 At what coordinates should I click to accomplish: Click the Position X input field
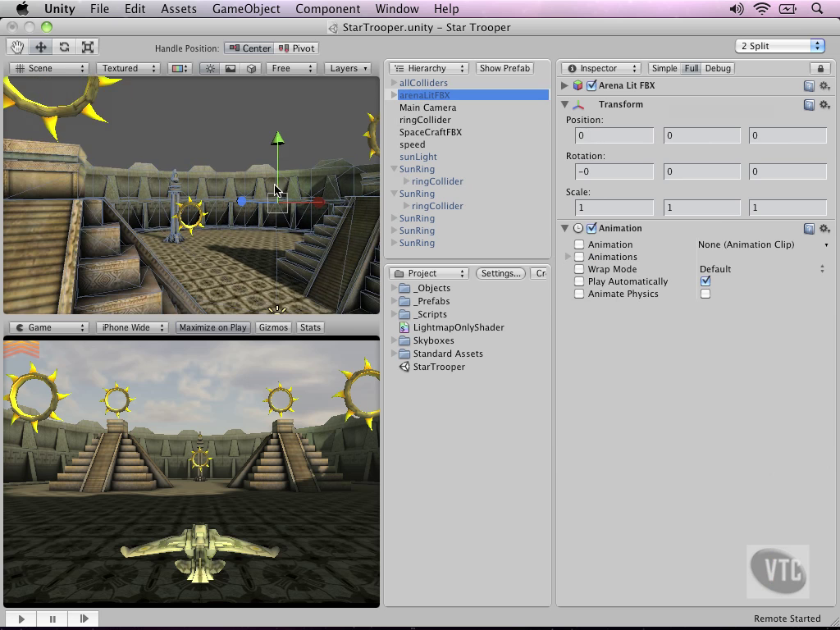(x=614, y=135)
